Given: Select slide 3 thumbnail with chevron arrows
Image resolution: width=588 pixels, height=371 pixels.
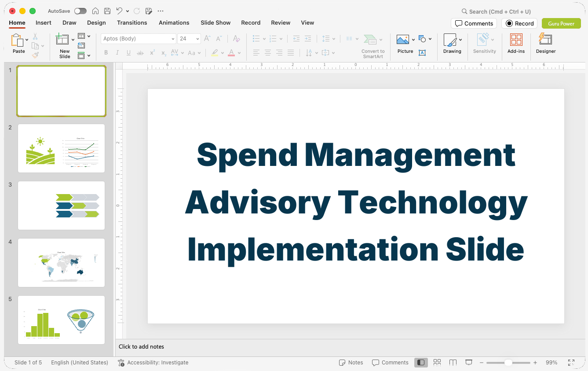Looking at the screenshot, I should (x=61, y=206).
